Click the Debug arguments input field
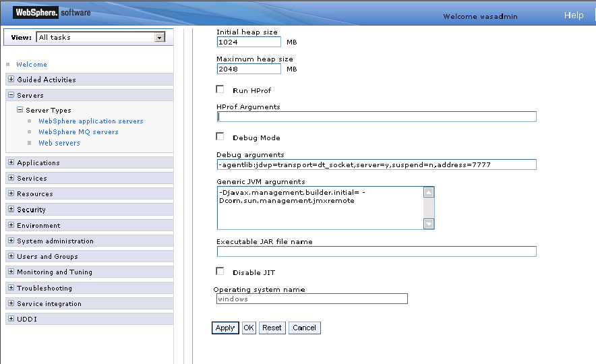596x364 pixels. click(x=377, y=164)
